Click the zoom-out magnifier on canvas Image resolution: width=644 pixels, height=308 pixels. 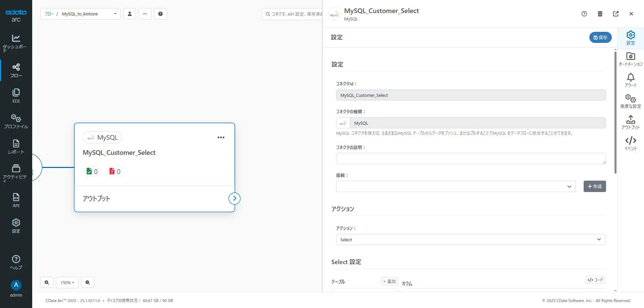pos(88,283)
